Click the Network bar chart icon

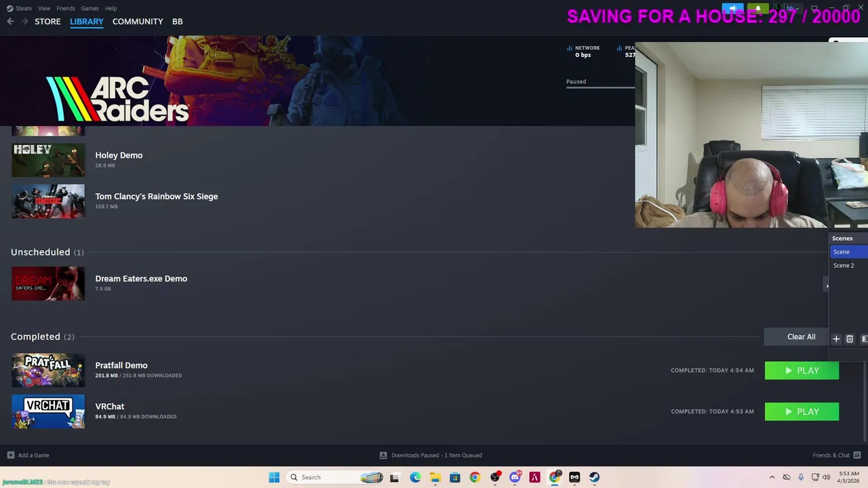pyautogui.click(x=569, y=48)
